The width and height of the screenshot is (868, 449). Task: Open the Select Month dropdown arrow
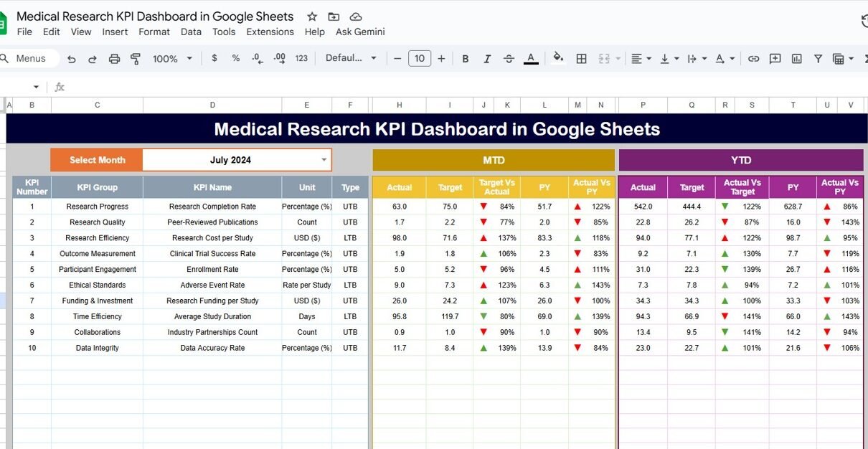tap(324, 160)
